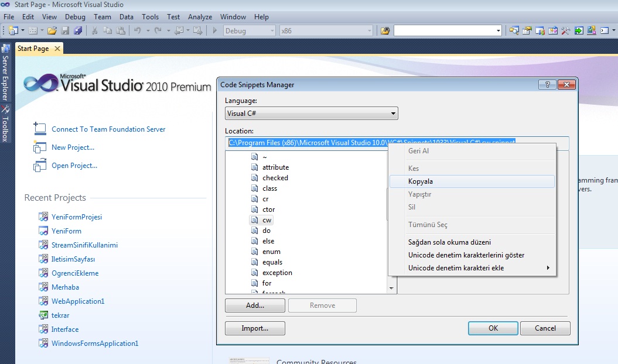This screenshot has width=618, height=364.
Task: Click the Navigate Forward icon
Action: tap(198, 31)
